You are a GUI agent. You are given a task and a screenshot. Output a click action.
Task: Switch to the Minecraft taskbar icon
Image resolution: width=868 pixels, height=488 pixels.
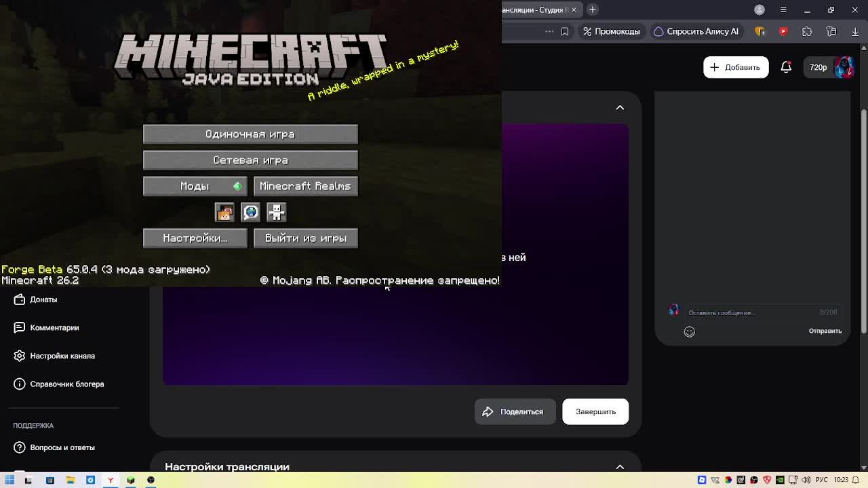coord(131,480)
